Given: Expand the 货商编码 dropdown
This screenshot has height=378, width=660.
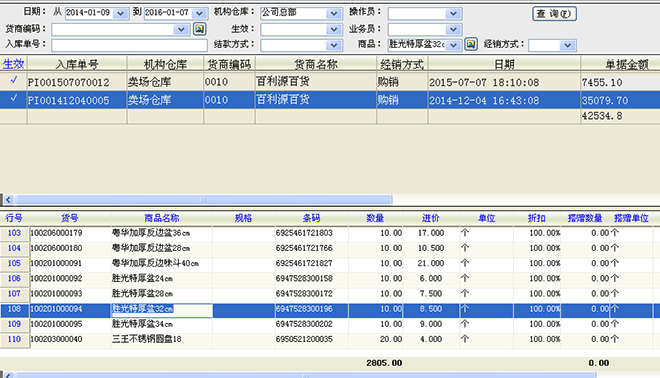Looking at the screenshot, I should 181,29.
